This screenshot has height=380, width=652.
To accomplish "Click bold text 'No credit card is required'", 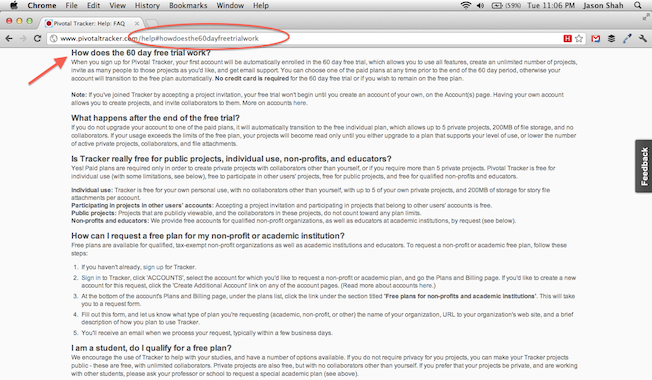I will 252,79.
